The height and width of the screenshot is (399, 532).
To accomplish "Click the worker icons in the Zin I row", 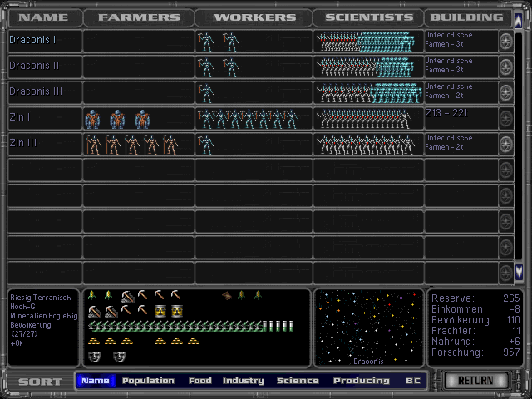I will pos(247,119).
